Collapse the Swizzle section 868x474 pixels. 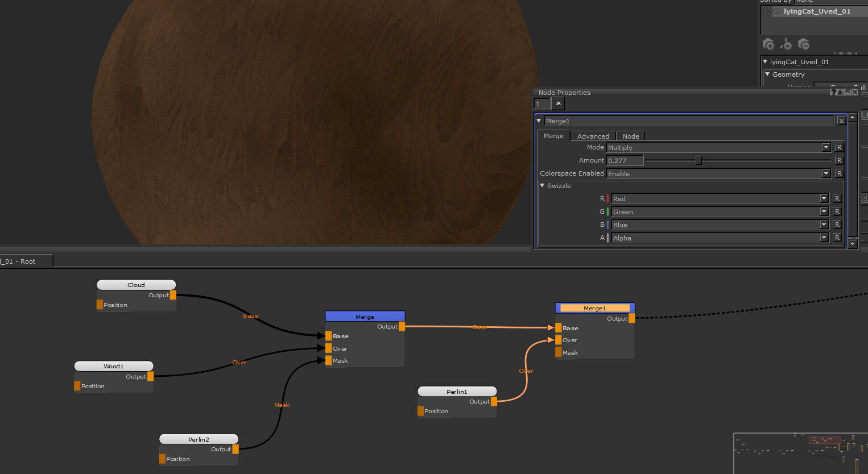543,186
